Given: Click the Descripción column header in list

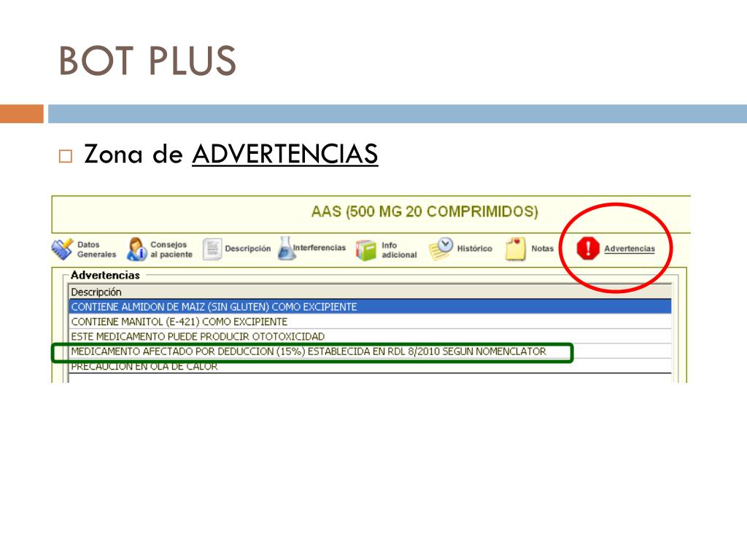Looking at the screenshot, I should click(370, 292).
